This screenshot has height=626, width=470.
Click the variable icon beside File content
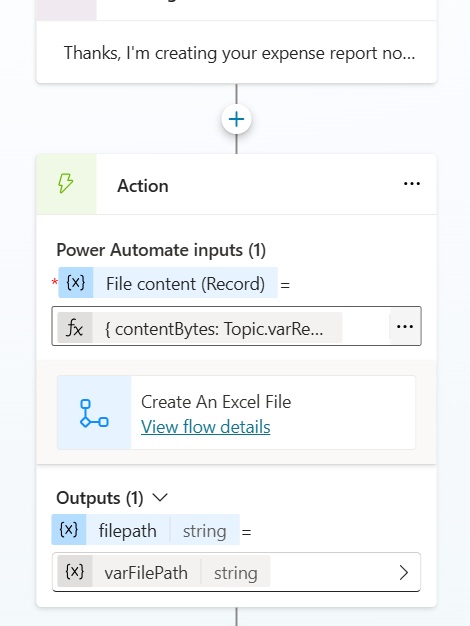click(75, 283)
